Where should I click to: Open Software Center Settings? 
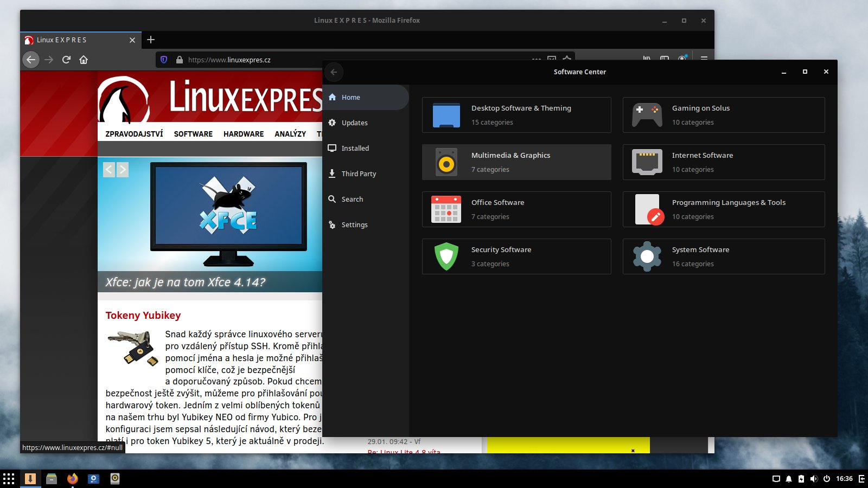[x=366, y=225]
